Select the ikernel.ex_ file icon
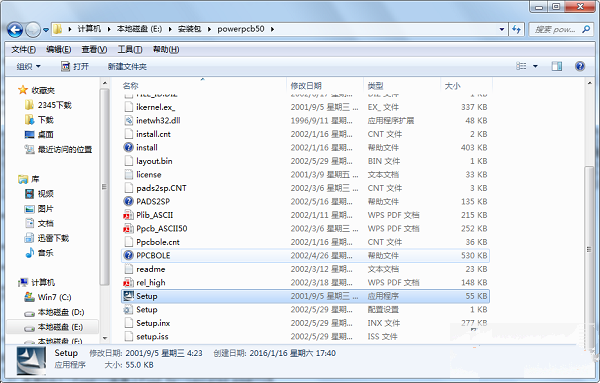The width and height of the screenshot is (600, 383). [x=129, y=107]
